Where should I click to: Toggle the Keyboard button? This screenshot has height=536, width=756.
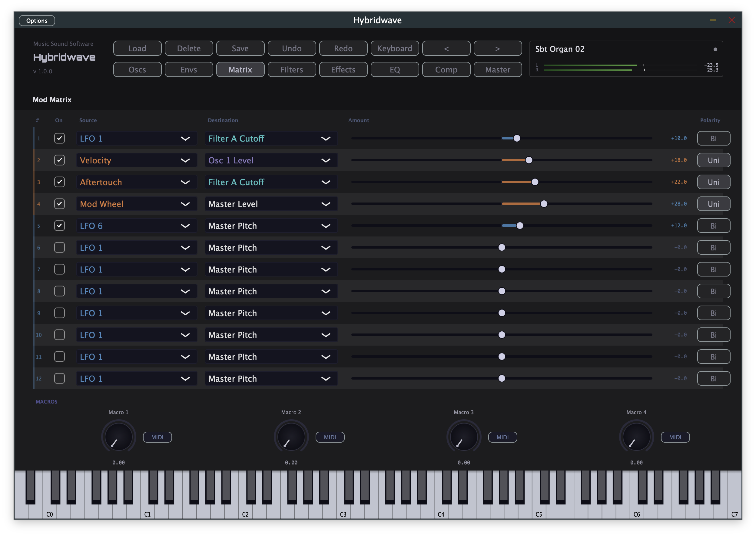click(x=395, y=49)
